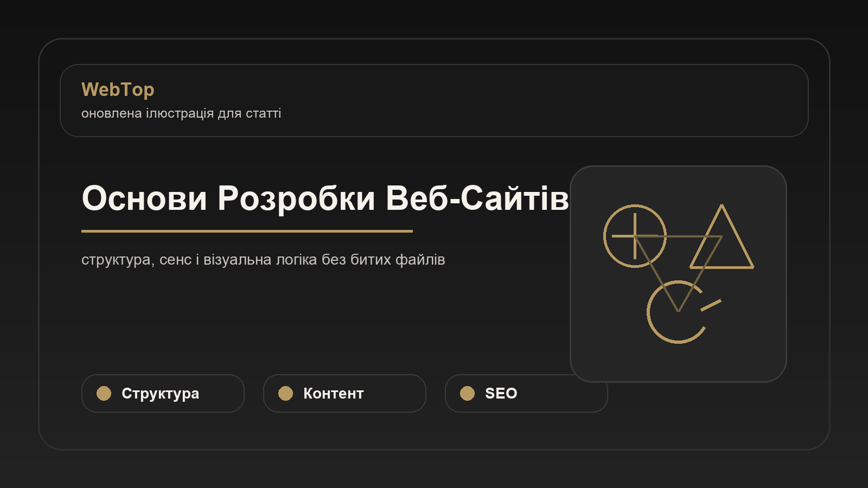
Task: Click the gold dot beside Структура
Action: (104, 393)
